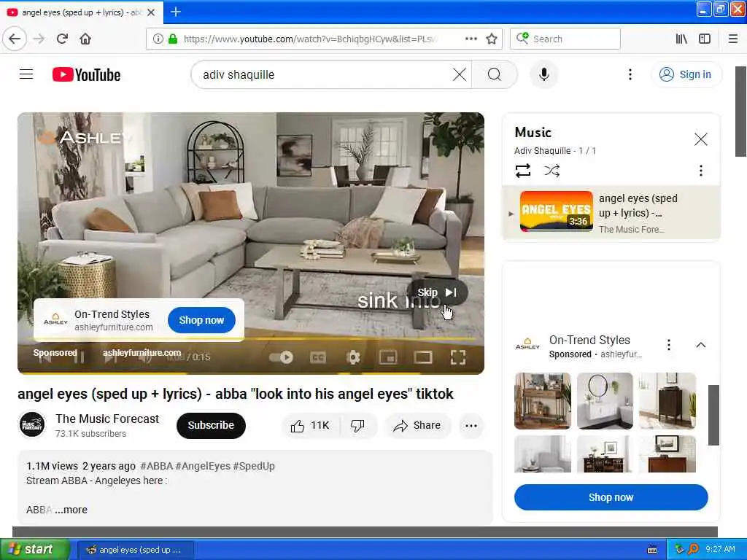This screenshot has width=747, height=560.
Task: Open On-Trend Styles ad options menu
Action: [669, 345]
